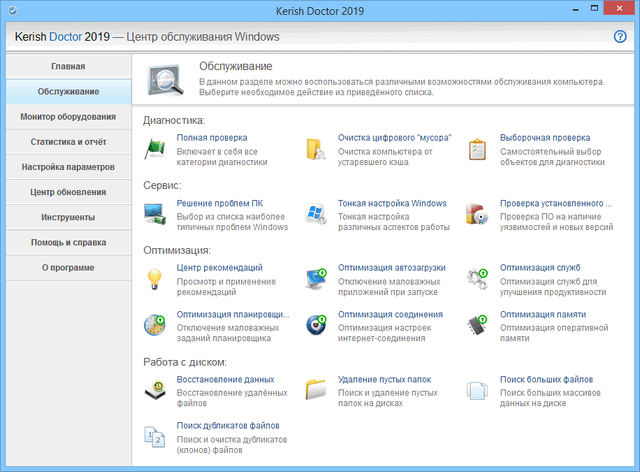
Task: Click the green flag Полная проверка icon
Action: (x=156, y=148)
